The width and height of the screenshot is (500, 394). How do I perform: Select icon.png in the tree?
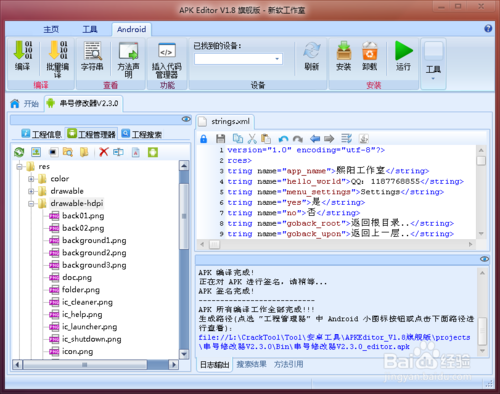[77, 352]
